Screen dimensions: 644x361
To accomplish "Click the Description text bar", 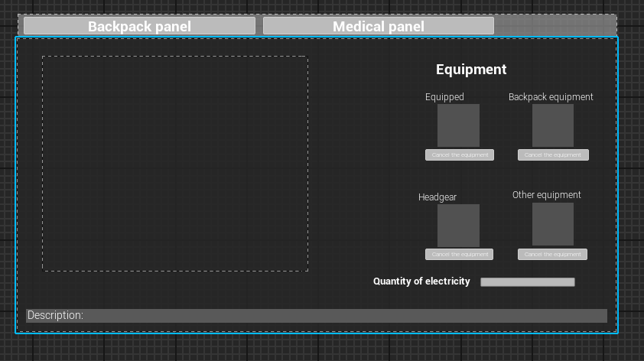I will pyautogui.click(x=317, y=315).
